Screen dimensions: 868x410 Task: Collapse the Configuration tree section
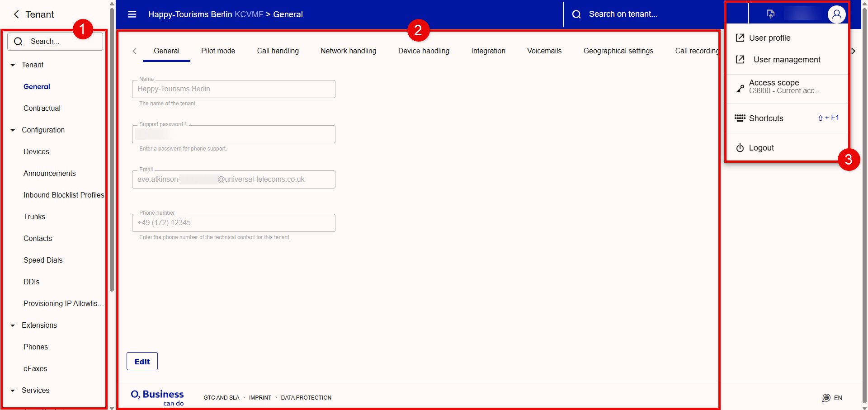coord(13,130)
